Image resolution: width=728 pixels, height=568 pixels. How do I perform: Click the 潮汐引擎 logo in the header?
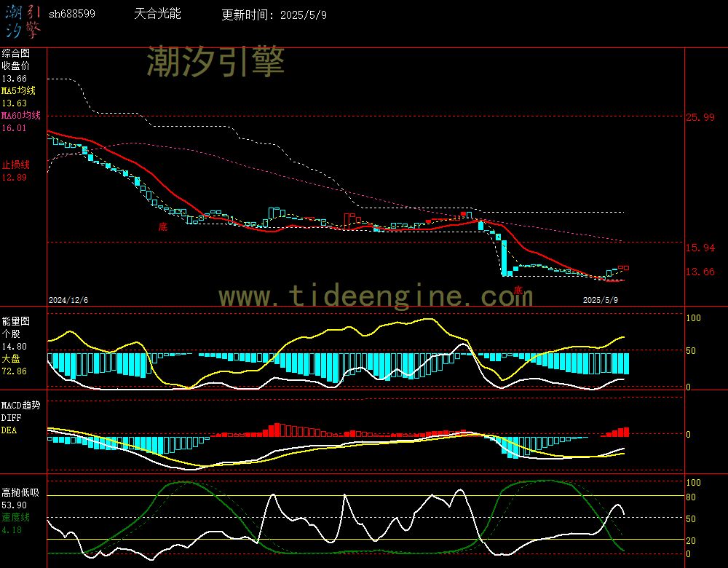23,21
